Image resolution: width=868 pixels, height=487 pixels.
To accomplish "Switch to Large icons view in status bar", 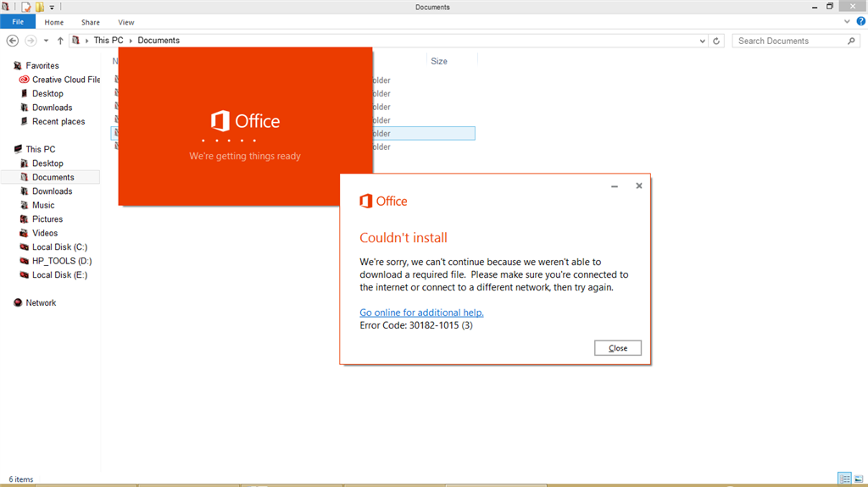I will [859, 479].
